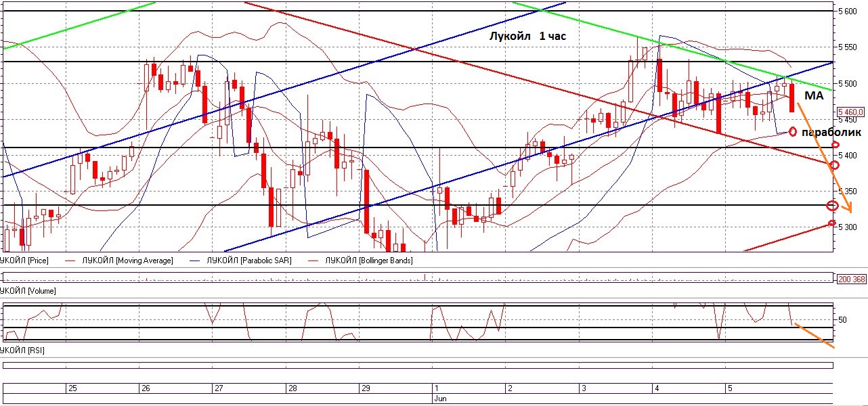Image resolution: width=868 pixels, height=406 pixels.
Task: Select date 25 on the time axis
Action: tap(72, 389)
